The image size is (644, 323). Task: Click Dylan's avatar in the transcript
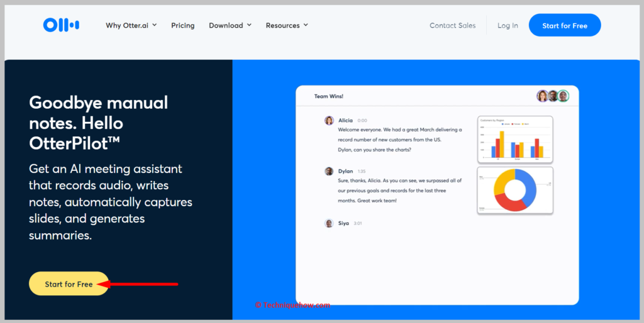point(329,171)
